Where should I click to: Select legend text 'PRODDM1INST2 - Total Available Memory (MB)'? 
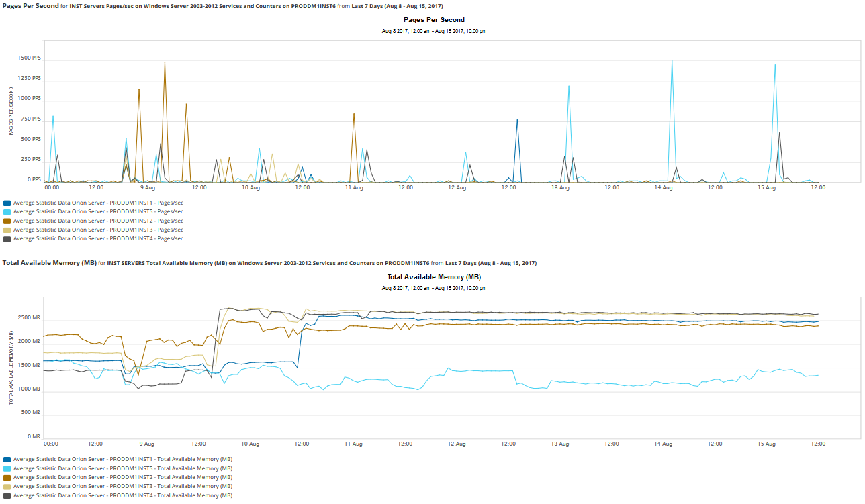coord(171,477)
